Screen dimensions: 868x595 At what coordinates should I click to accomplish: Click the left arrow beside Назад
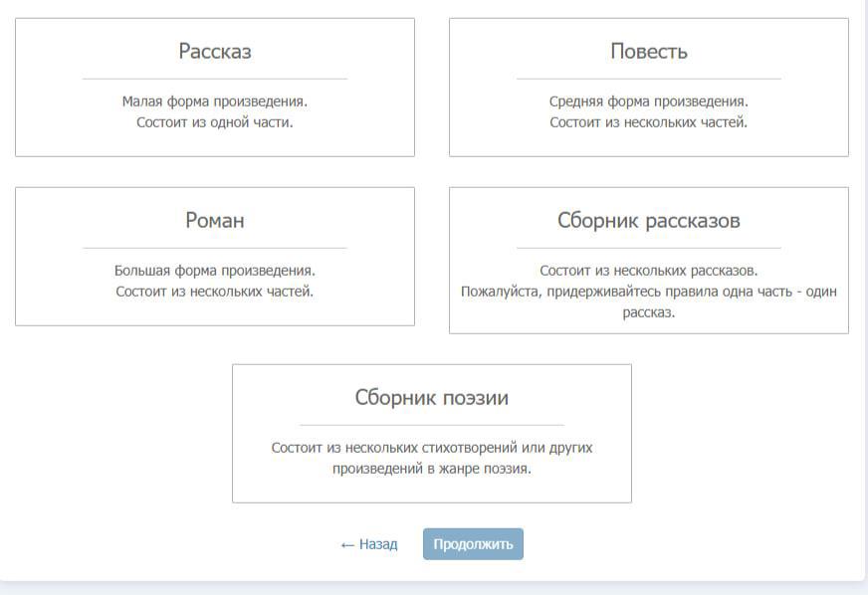(x=346, y=544)
